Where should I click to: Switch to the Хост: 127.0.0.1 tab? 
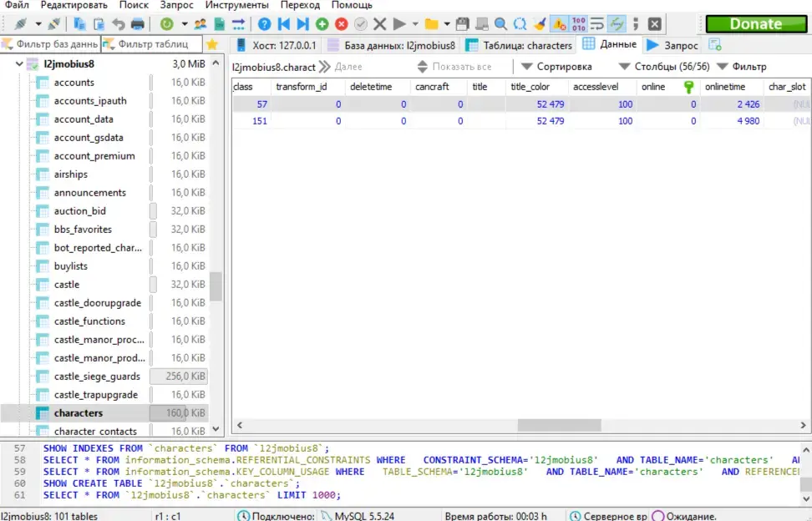(276, 46)
